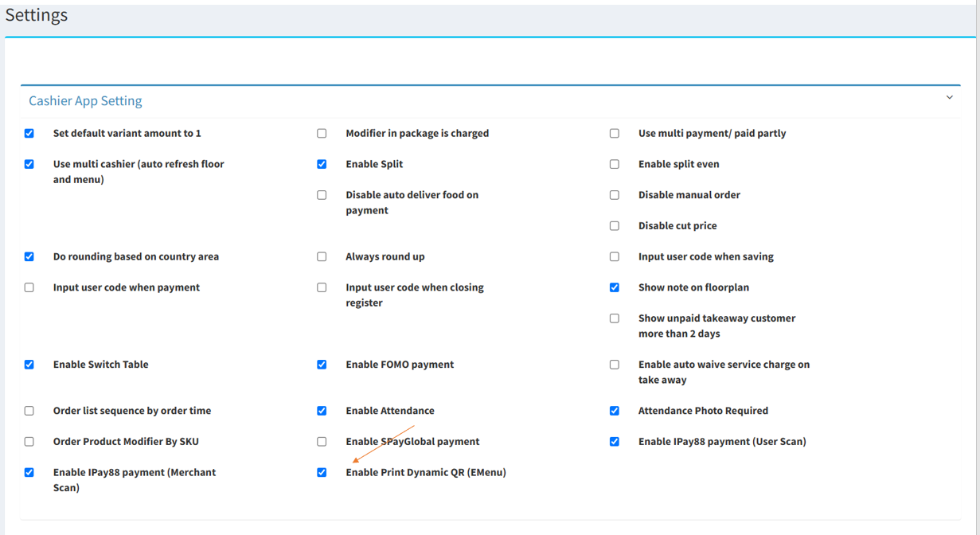Check Input user code when closing register
This screenshot has height=535, width=980.
pyautogui.click(x=322, y=287)
